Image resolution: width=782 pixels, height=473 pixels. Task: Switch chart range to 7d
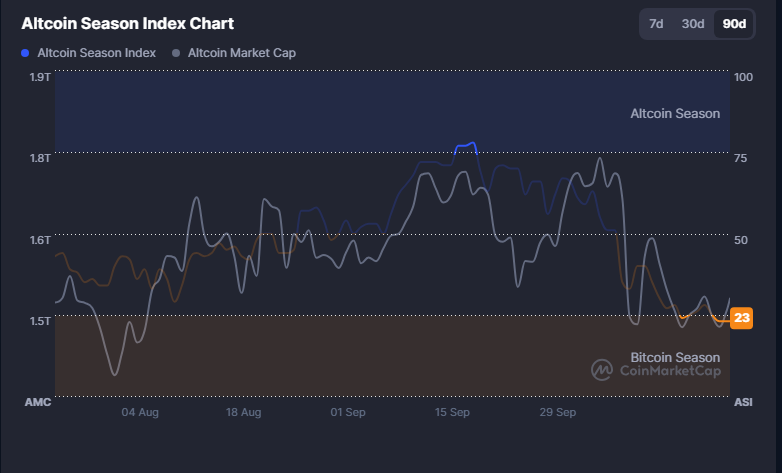point(656,24)
